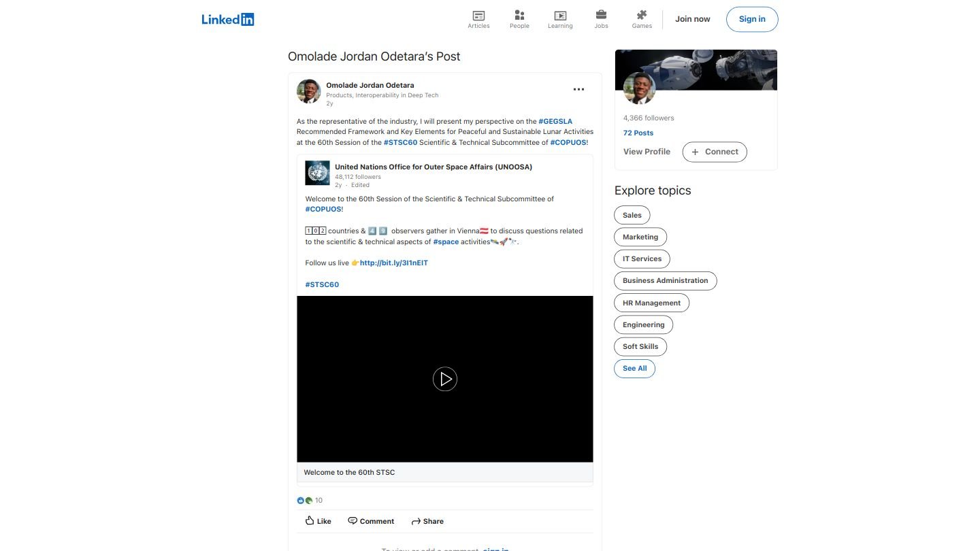This screenshot has width=980, height=551.
Task: Open #STSC60 hashtag below the bit.ly link
Action: coord(322,284)
